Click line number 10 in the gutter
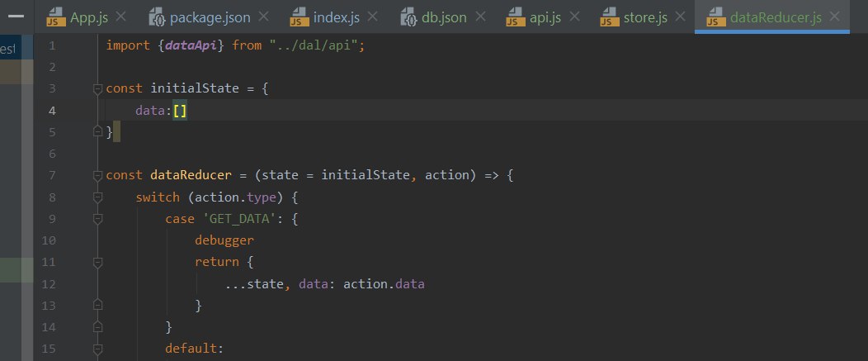 (x=49, y=240)
